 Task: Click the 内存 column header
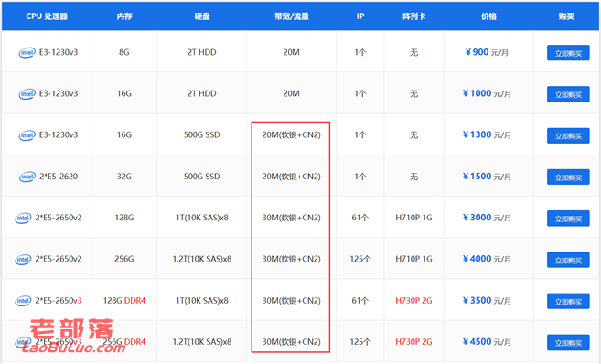(124, 16)
